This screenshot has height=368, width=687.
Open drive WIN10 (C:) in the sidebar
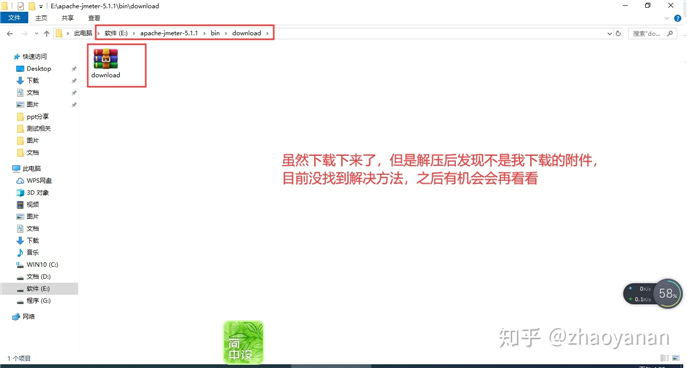[42, 265]
